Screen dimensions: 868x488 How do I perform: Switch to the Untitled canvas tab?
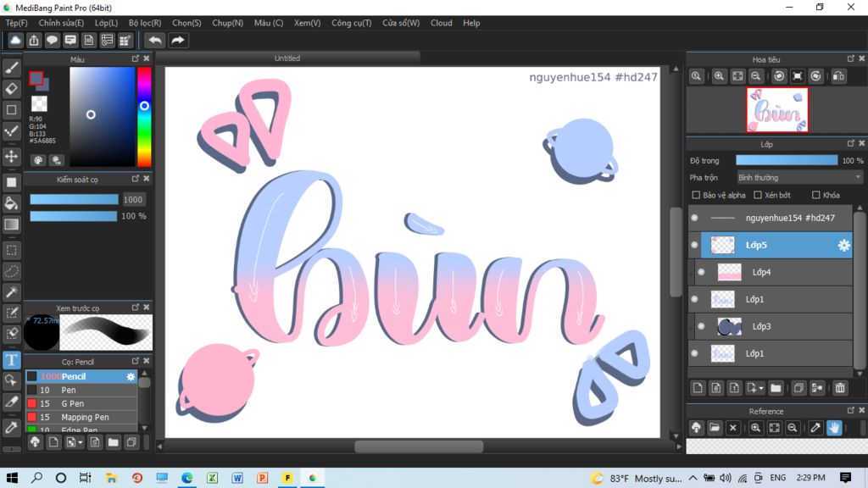click(287, 58)
